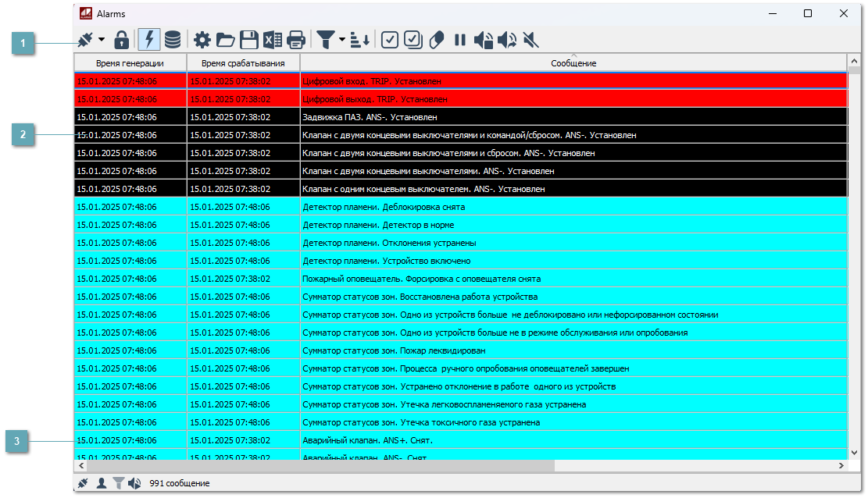The width and height of the screenshot is (868, 498).
Task: Acknowledge all alarms with double checkmark icon
Action: (413, 39)
